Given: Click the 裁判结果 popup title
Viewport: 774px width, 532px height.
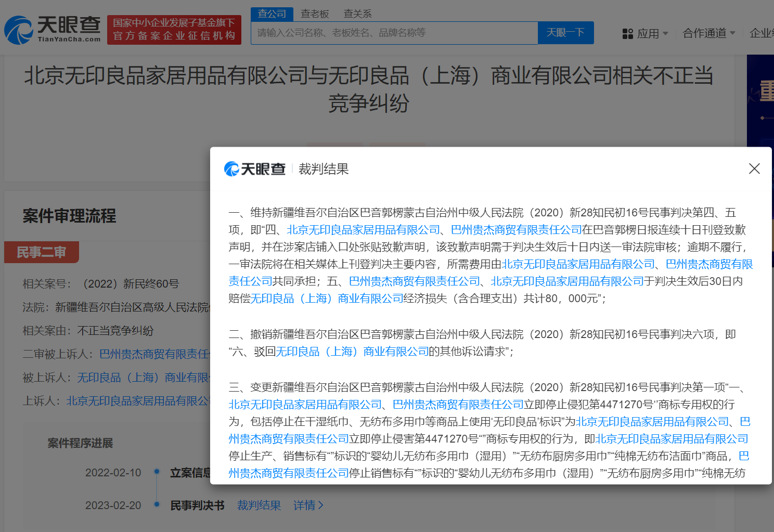Looking at the screenshot, I should pyautogui.click(x=324, y=169).
